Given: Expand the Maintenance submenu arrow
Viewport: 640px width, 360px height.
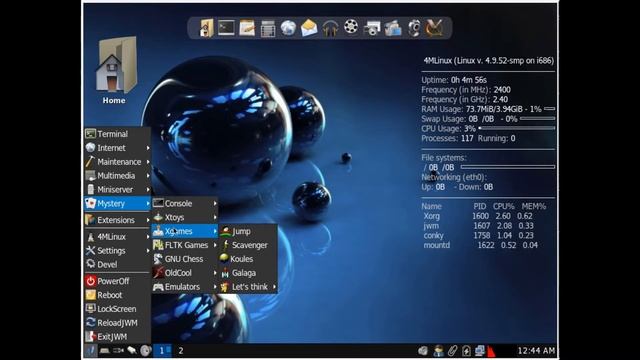Looking at the screenshot, I should (x=148, y=162).
